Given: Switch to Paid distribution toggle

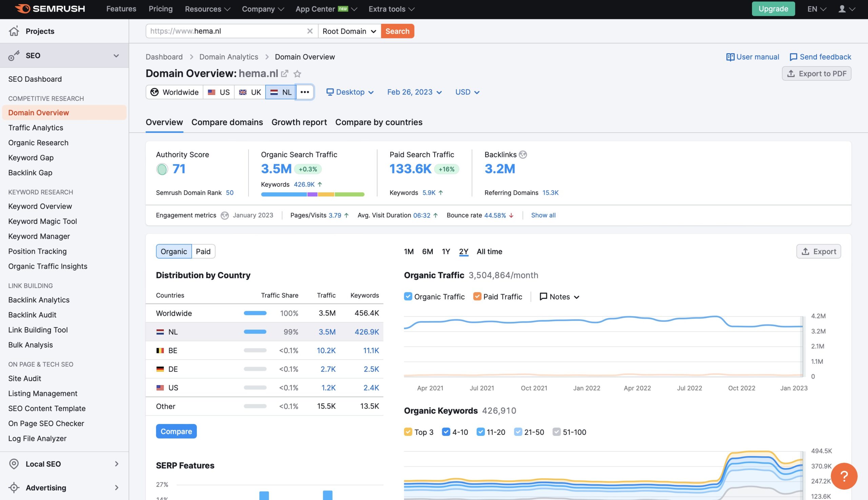Looking at the screenshot, I should (203, 251).
